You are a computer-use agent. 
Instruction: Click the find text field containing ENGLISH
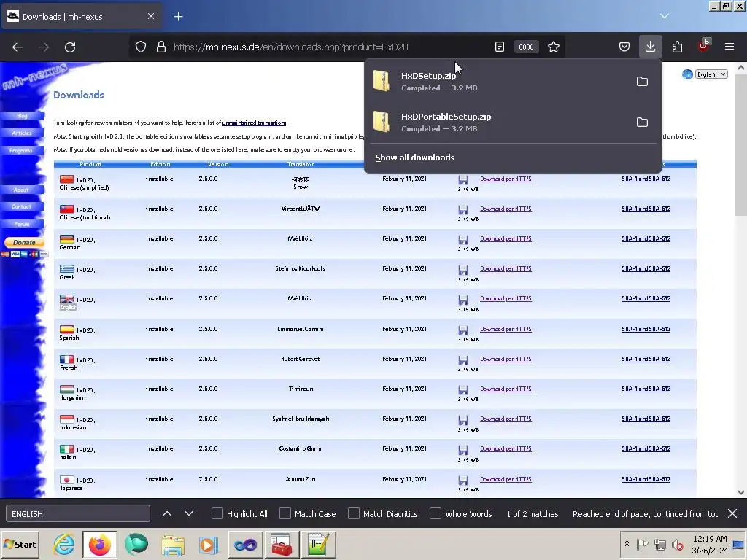click(77, 513)
